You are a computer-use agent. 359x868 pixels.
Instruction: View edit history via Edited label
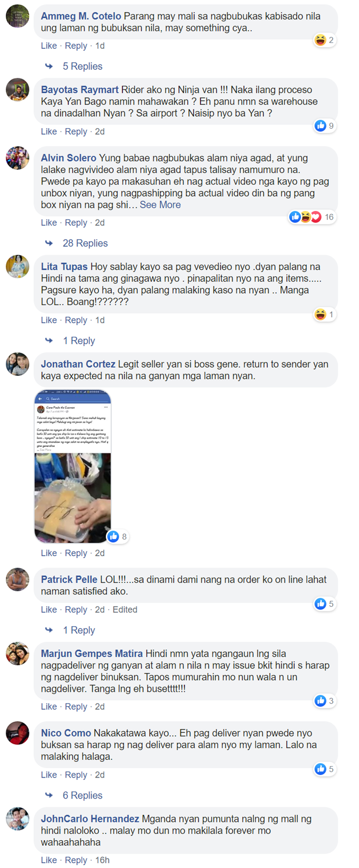[x=125, y=610]
